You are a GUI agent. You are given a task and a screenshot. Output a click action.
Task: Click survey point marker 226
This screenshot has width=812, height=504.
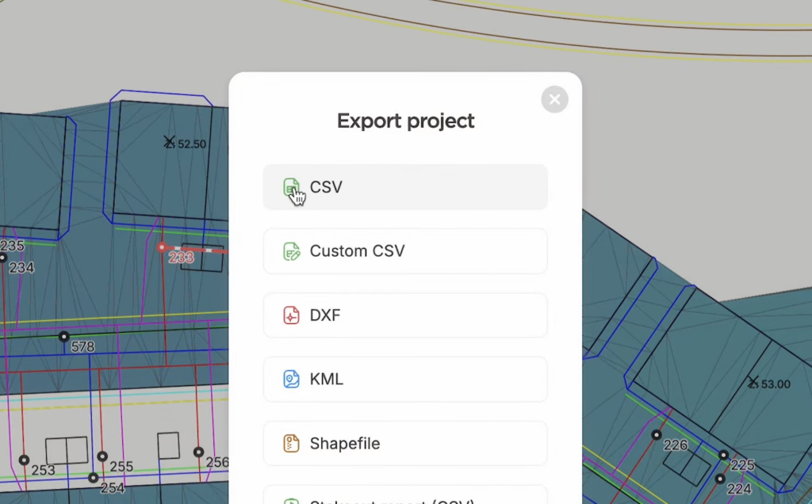click(656, 435)
